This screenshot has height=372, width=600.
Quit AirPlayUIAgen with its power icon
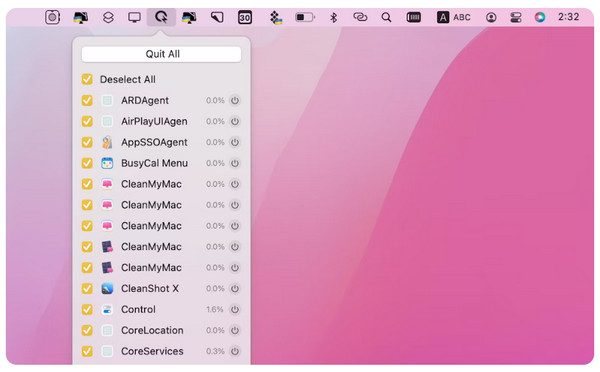coord(235,121)
